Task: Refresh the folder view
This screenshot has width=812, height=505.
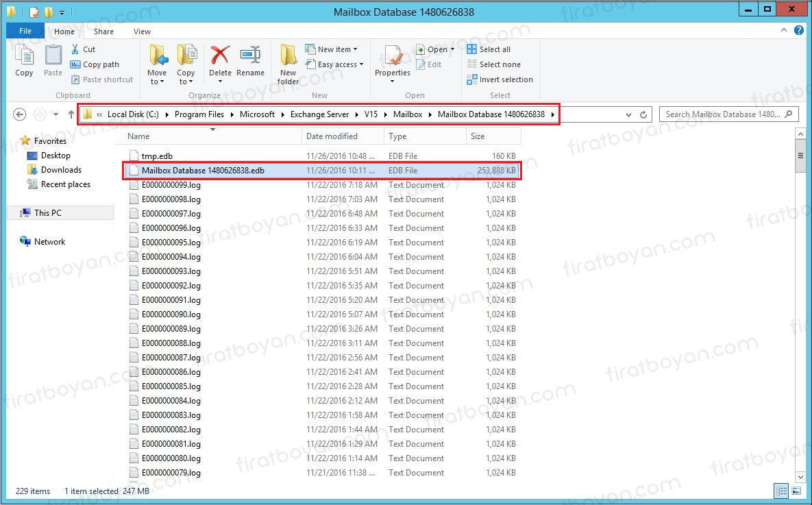Action: 643,114
